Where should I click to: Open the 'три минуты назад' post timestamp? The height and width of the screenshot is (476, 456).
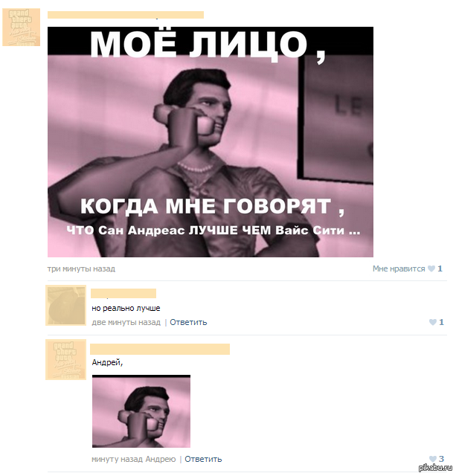tap(81, 268)
